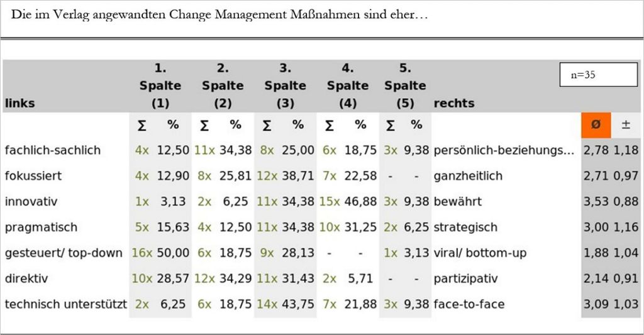
Task: Select the "2. Spalte (2)" column header
Action: pyautogui.click(x=223, y=85)
